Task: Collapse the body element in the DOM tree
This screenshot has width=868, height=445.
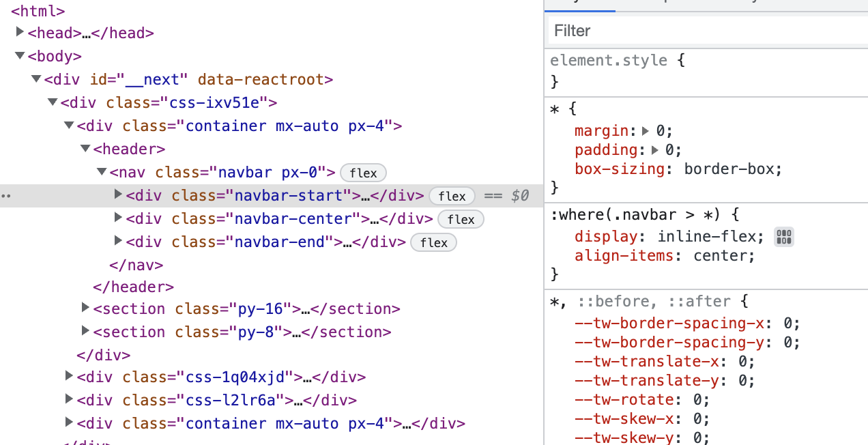Action: point(20,56)
